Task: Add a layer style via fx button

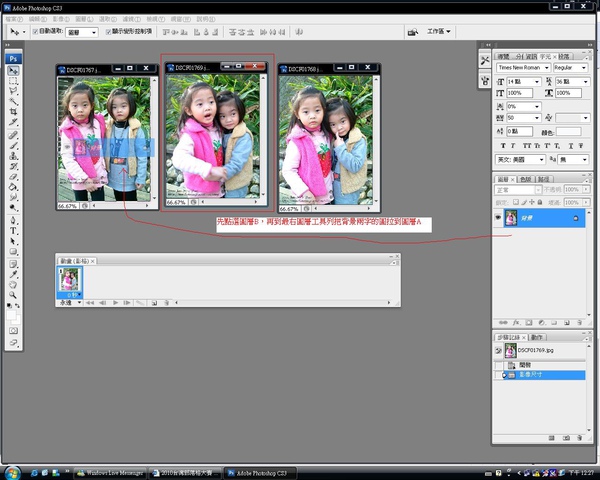Action: [516, 323]
